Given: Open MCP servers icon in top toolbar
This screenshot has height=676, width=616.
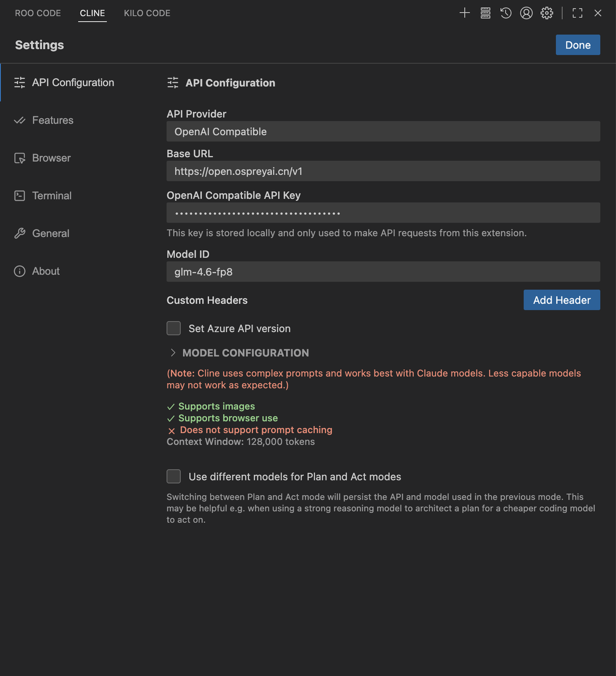Looking at the screenshot, I should tap(486, 13).
